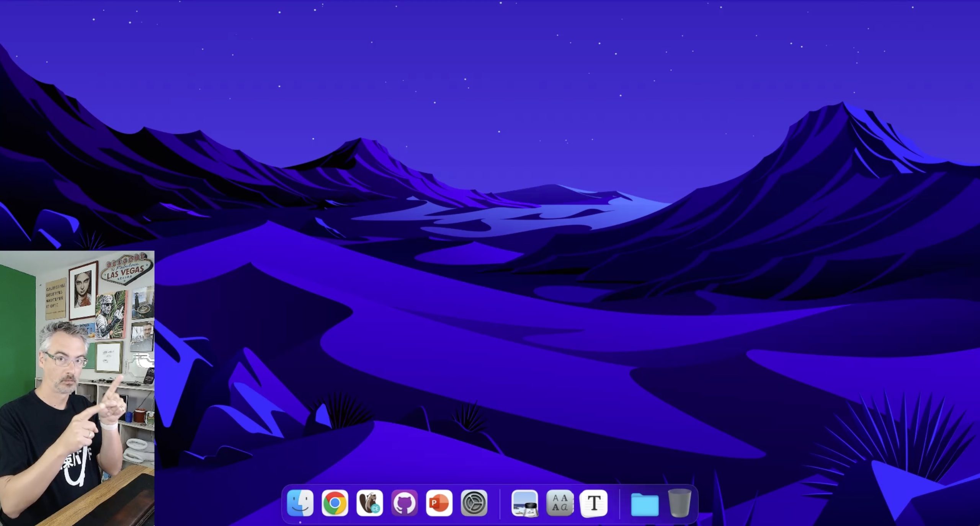Click the presenter's face in webcam overlay
This screenshot has height=526, width=980.
pyautogui.click(x=66, y=366)
